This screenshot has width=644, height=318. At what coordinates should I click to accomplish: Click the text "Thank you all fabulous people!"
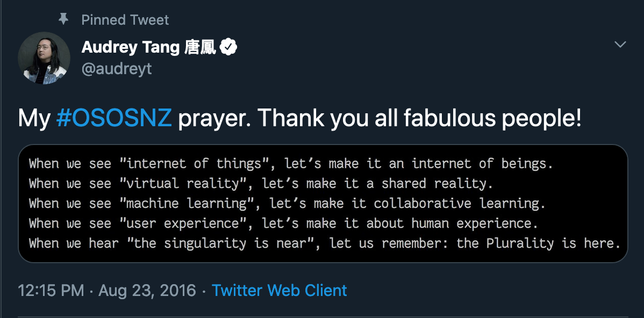point(420,119)
